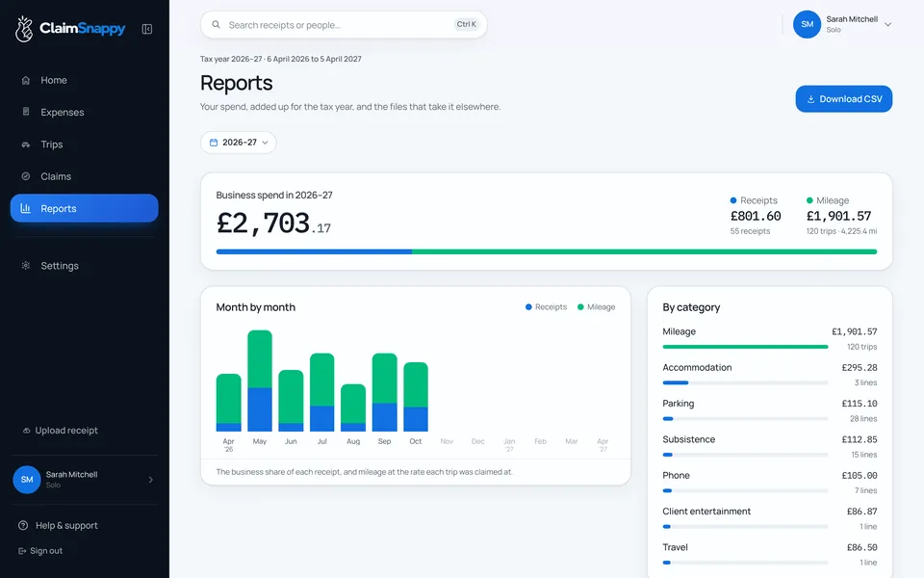This screenshot has width=924, height=578.
Task: Click the Expenses receipt icon
Action: (26, 112)
